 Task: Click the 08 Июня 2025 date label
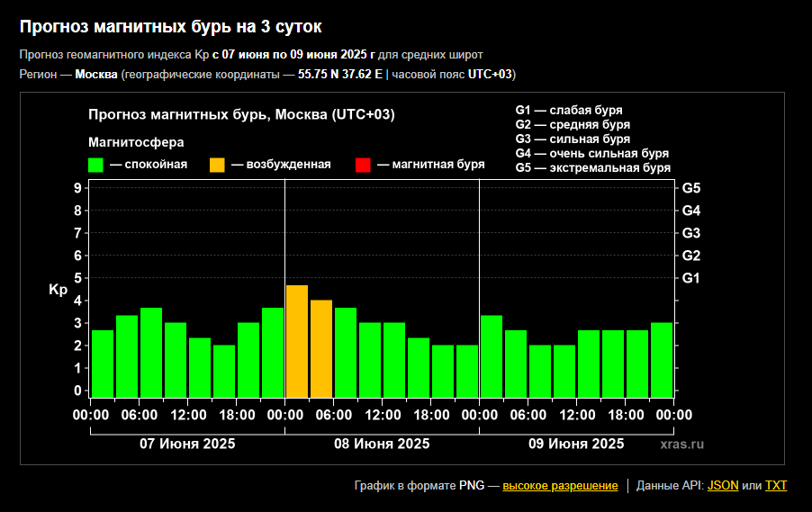(382, 444)
